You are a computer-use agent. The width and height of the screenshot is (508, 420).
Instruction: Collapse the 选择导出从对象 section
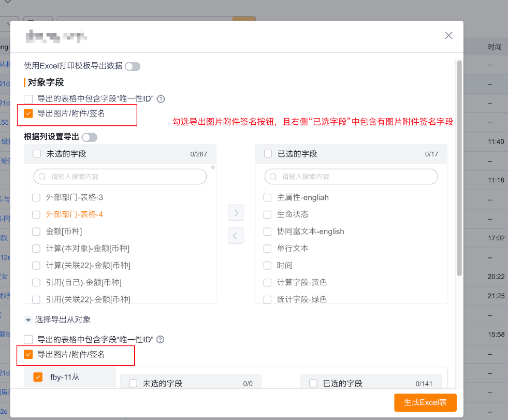[x=28, y=320]
